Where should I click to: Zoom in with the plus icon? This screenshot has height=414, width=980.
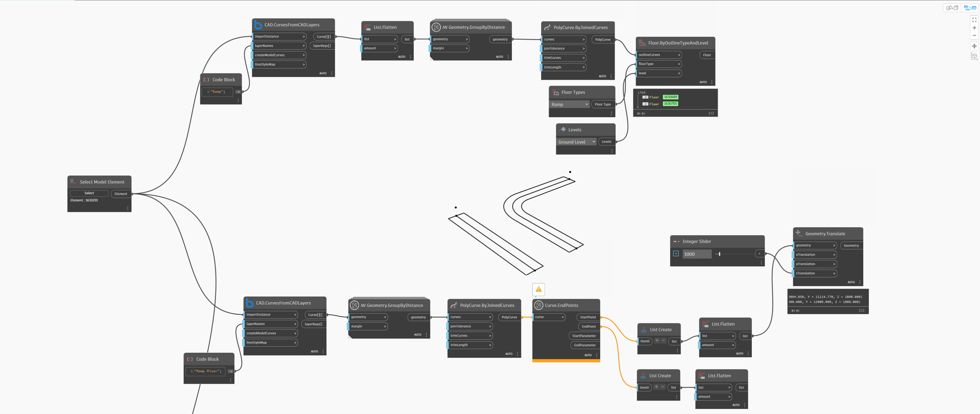click(x=974, y=28)
